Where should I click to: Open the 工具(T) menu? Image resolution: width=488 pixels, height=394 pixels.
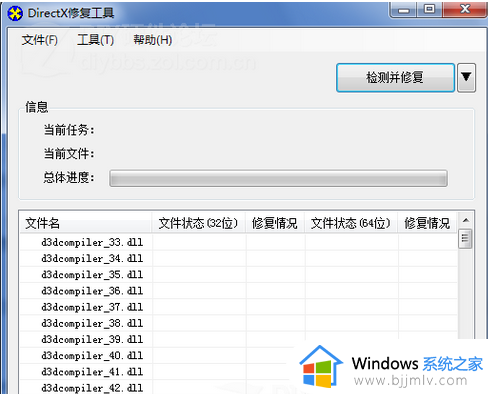pos(96,40)
